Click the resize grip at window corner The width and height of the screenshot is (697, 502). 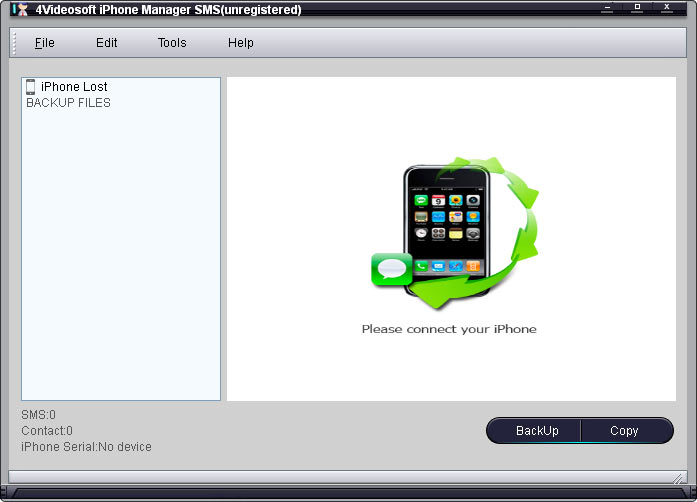[680, 477]
